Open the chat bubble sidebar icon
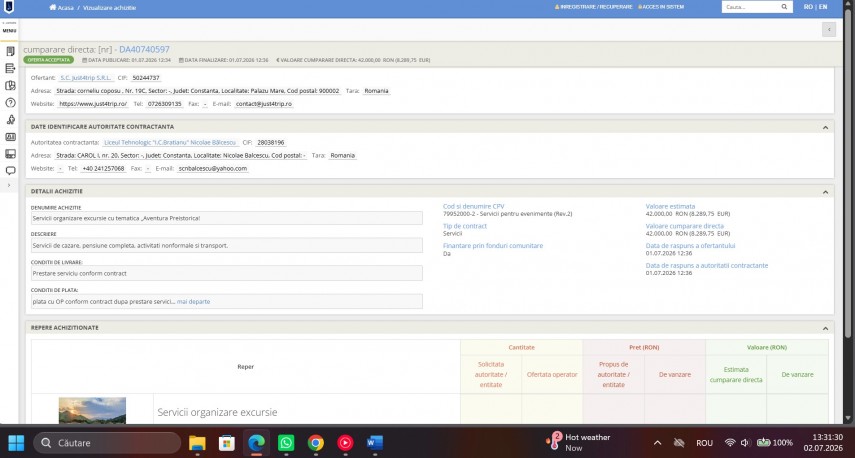855x458 pixels. [10, 171]
